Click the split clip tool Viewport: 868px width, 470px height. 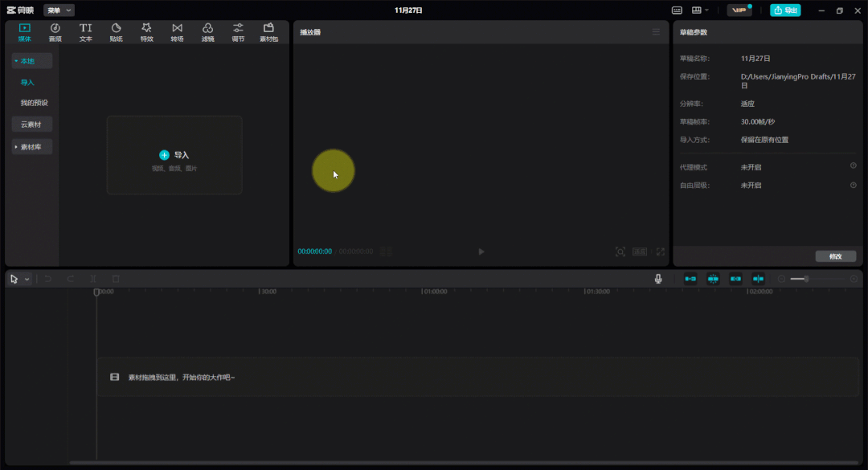coord(93,279)
